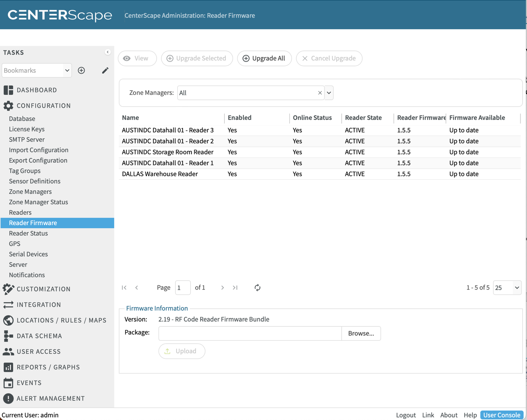527x420 pixels.
Task: Click the Logout link
Action: point(406,415)
